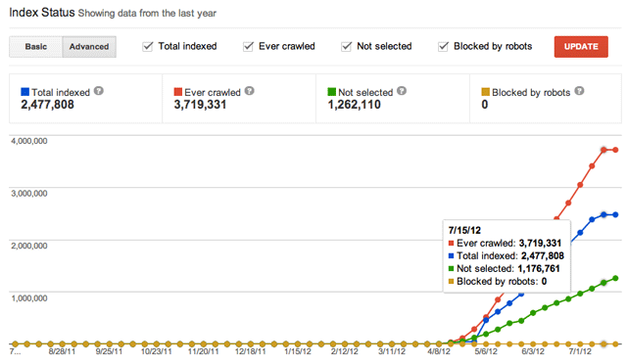Click the 2,000,000 y-axis label

click(29, 246)
